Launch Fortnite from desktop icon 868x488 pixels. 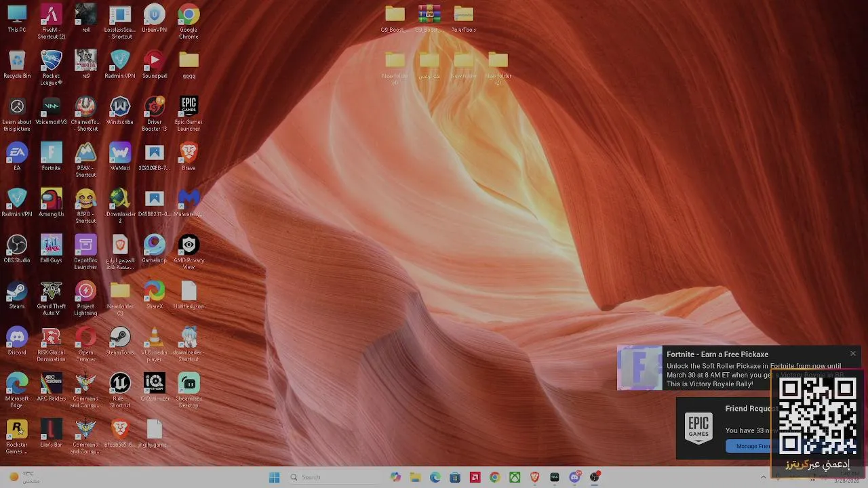point(52,157)
